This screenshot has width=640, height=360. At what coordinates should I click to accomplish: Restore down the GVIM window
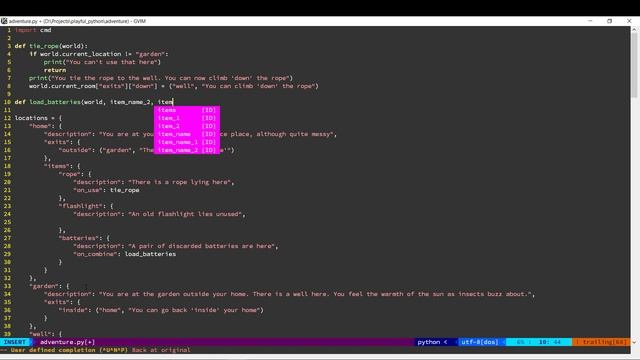tap(609, 21)
